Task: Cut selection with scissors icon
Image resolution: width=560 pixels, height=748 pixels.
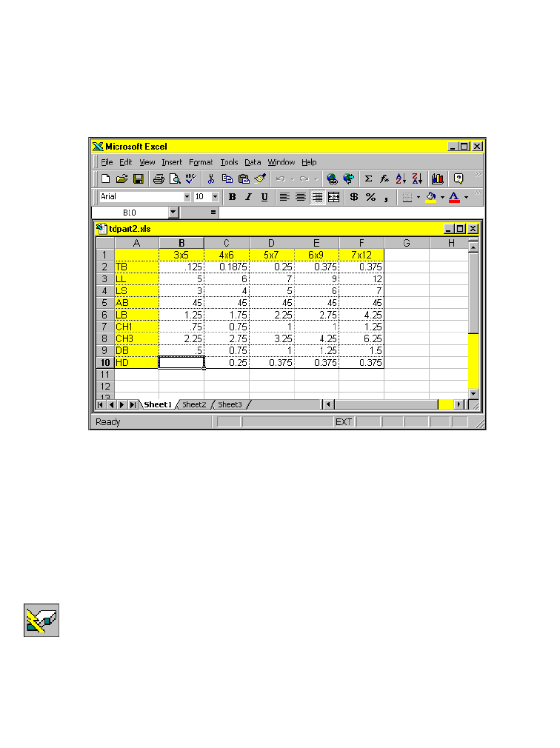Action: click(211, 179)
